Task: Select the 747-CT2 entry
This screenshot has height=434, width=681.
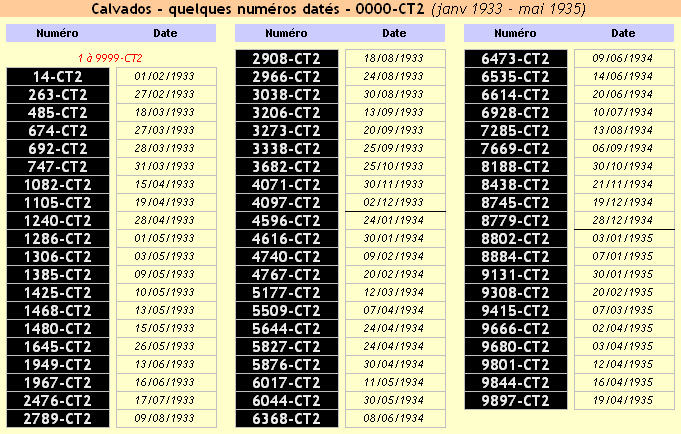Action: pyautogui.click(x=58, y=167)
